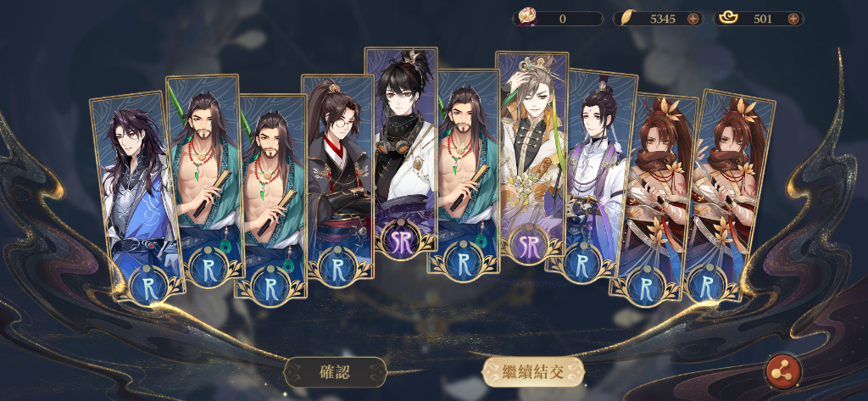Confirm results with 確認 button
Image resolution: width=868 pixels, height=401 pixels.
pyautogui.click(x=335, y=371)
